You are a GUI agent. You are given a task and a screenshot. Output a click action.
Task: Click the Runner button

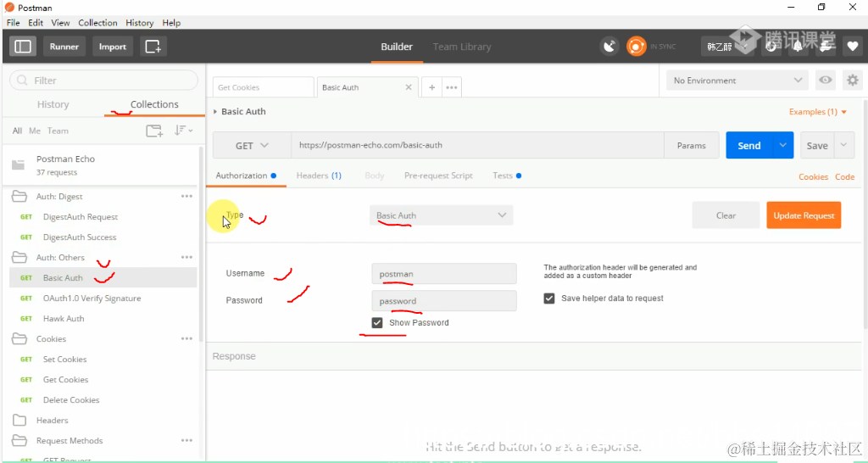[x=64, y=47]
